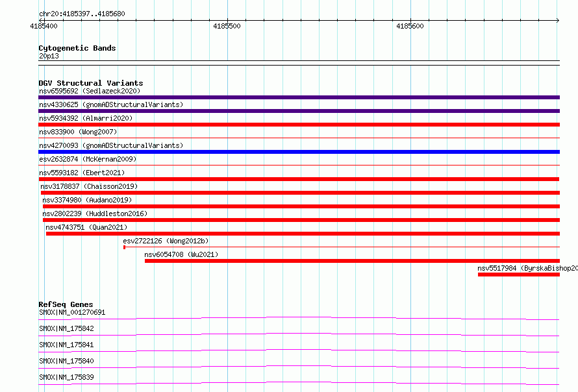
Task: Click the 4185600 ruler coordinate
Action: (410, 26)
